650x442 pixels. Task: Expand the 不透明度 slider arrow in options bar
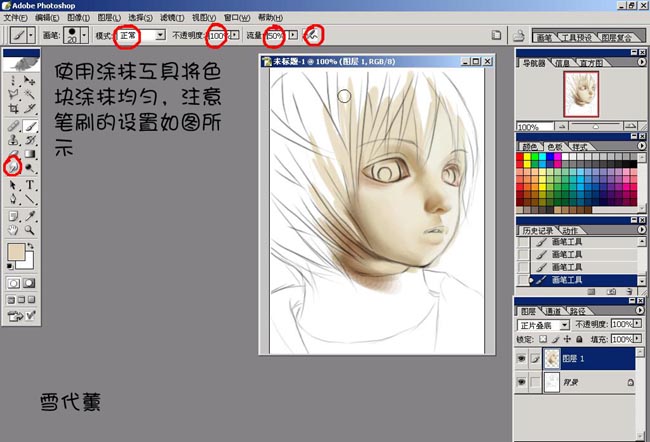234,35
